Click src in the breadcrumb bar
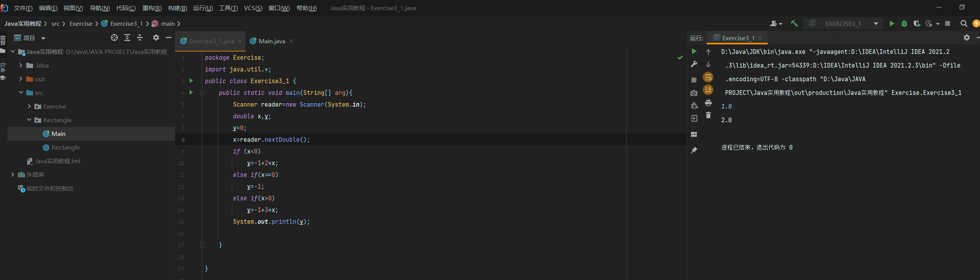Image resolution: width=980 pixels, height=280 pixels. [55, 23]
